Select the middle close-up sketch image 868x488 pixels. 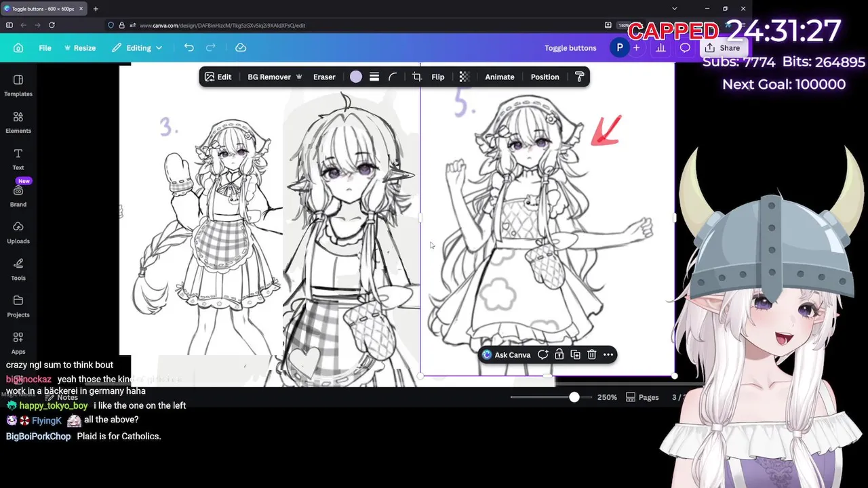[351, 237]
